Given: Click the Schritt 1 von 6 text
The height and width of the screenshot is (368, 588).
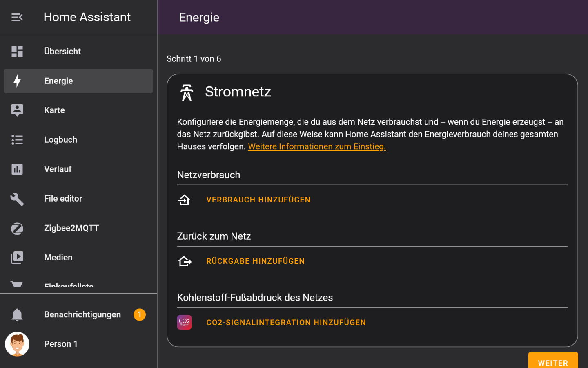Looking at the screenshot, I should click(x=194, y=59).
